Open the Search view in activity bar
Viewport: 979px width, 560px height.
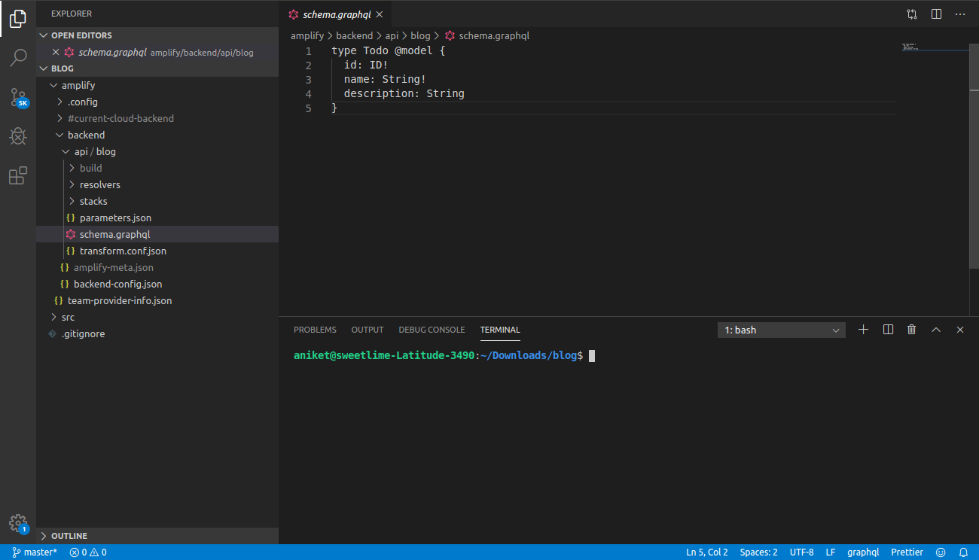point(18,58)
